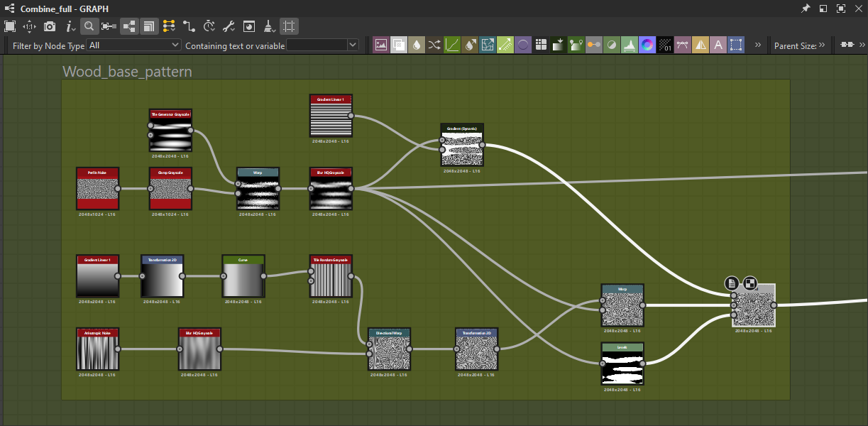Toggle the magnifier search filter bar
The width and height of the screenshot is (868, 426).
pos(89,27)
